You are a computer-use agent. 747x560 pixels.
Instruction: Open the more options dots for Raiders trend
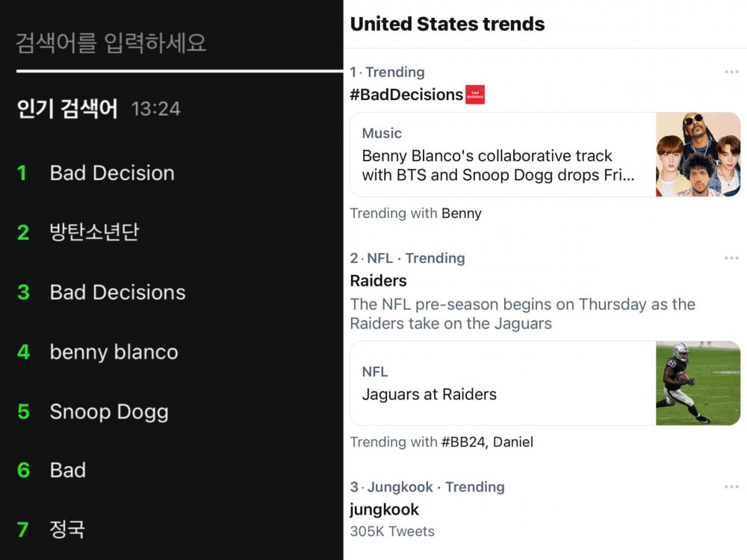(731, 258)
